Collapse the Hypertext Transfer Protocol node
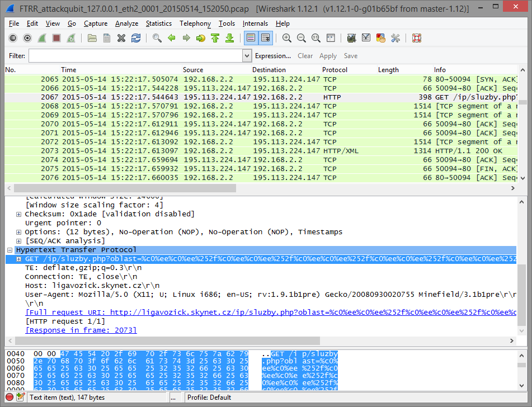532x407 pixels. (10, 250)
